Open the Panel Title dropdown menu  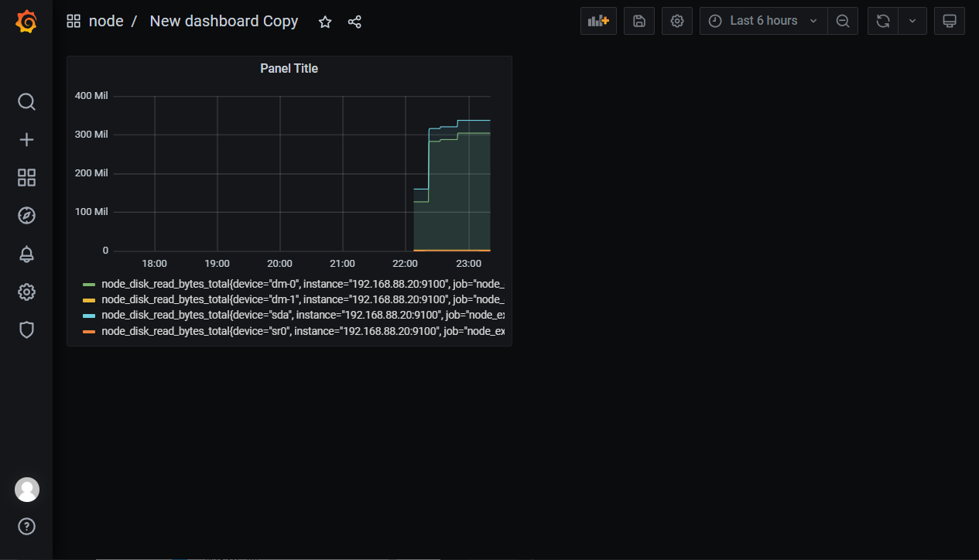(x=289, y=68)
